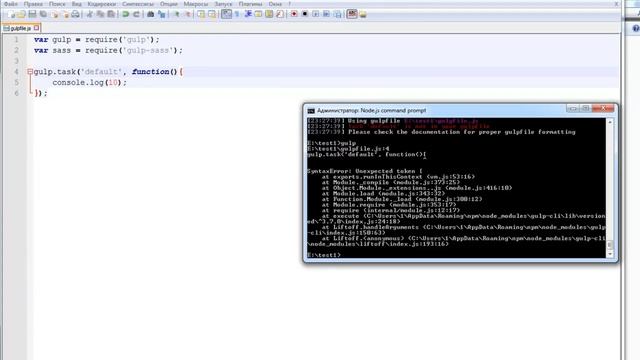Click Run Macro Multiple Times icon
This screenshot has width=640, height=360.
[x=326, y=14]
